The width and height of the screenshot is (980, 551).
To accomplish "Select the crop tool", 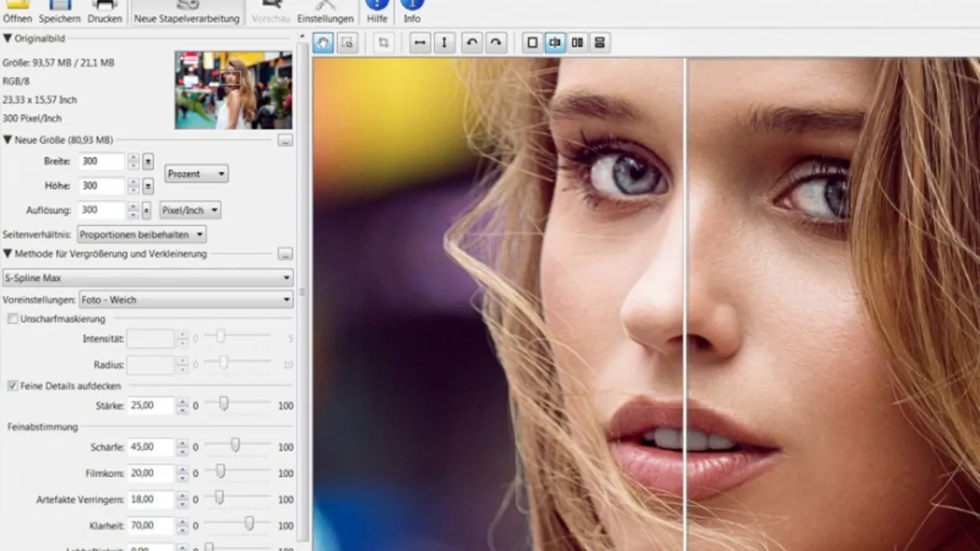I will tap(384, 43).
